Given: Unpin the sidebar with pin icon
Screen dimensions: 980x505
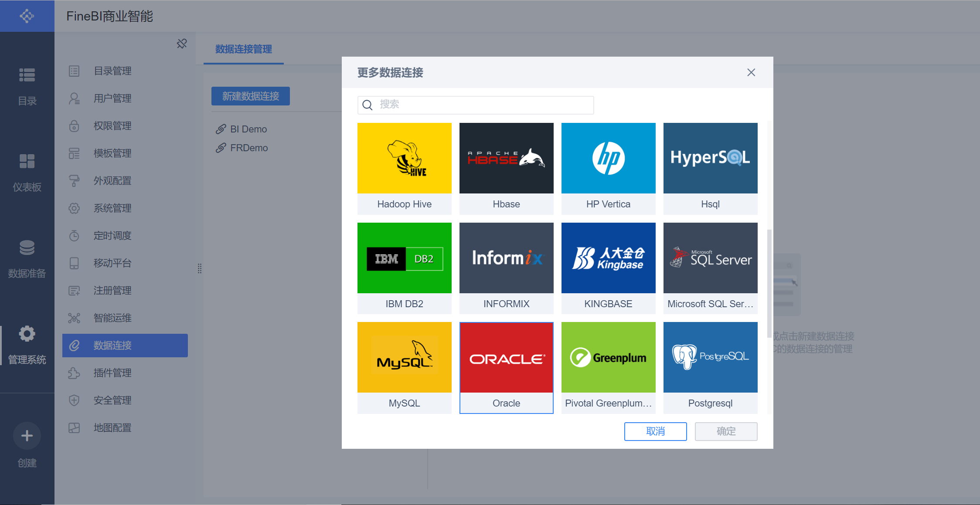Looking at the screenshot, I should [x=182, y=44].
